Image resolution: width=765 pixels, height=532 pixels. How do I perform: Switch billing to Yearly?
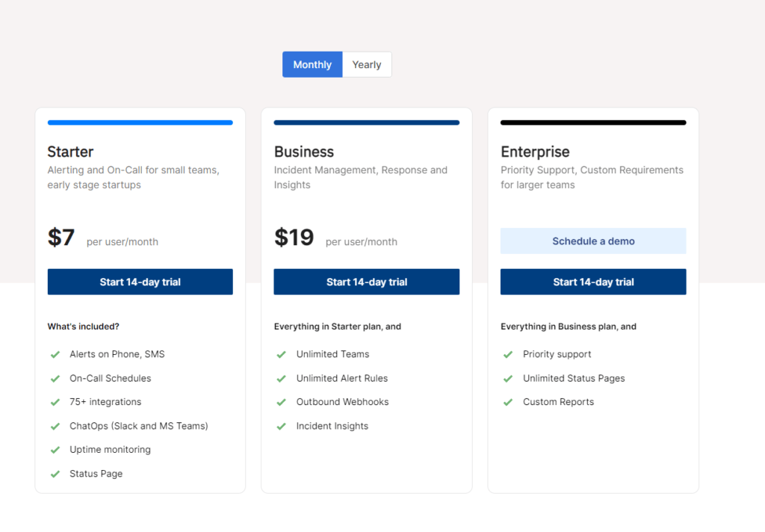click(367, 64)
